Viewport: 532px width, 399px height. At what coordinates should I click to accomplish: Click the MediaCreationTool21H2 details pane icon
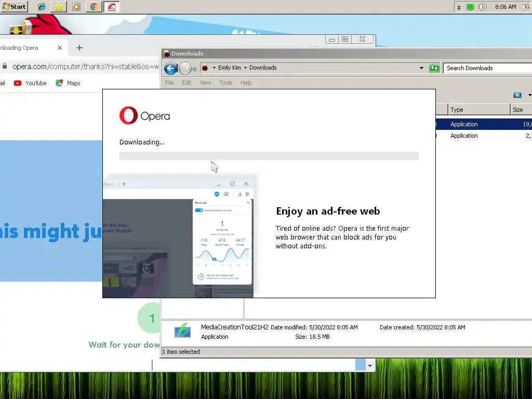tap(182, 330)
